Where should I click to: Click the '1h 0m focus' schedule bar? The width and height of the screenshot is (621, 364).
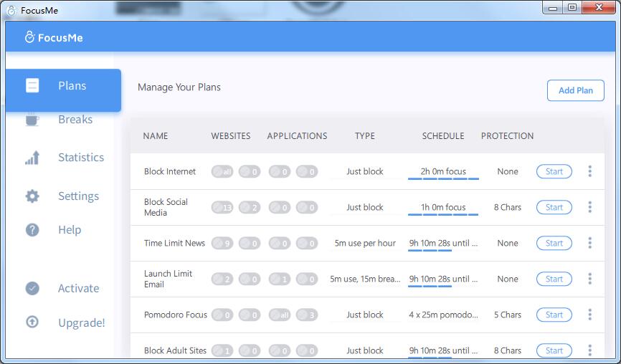click(443, 208)
